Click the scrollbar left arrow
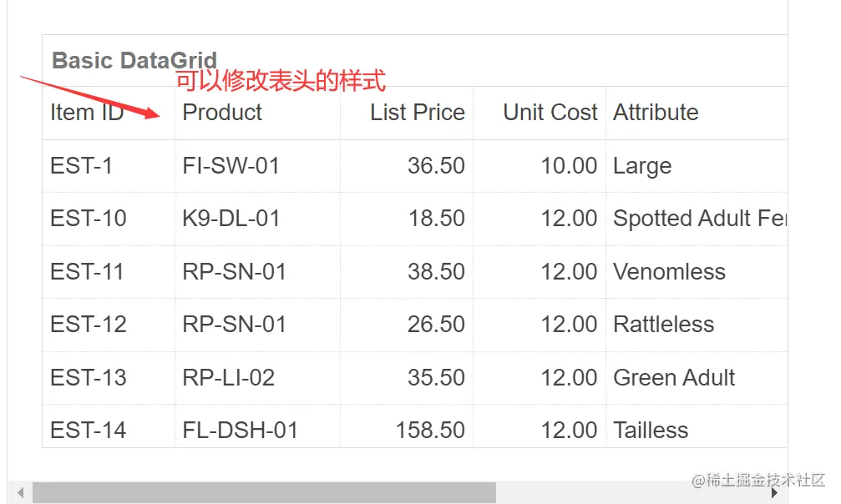 coord(20,493)
